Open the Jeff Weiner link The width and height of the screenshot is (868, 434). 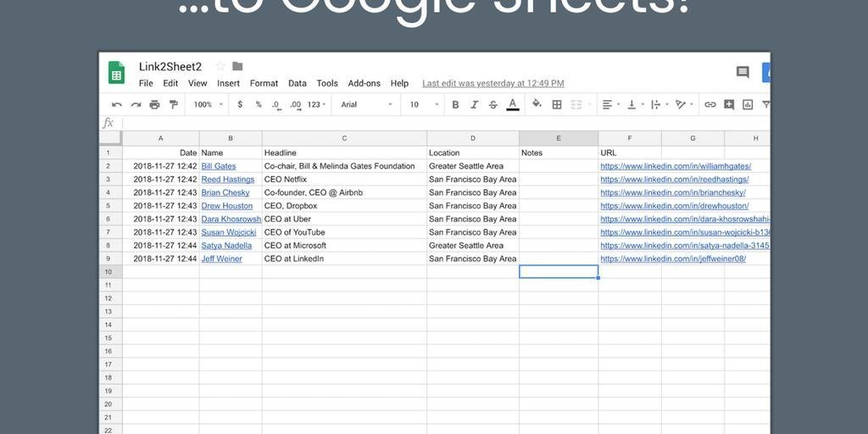(221, 259)
